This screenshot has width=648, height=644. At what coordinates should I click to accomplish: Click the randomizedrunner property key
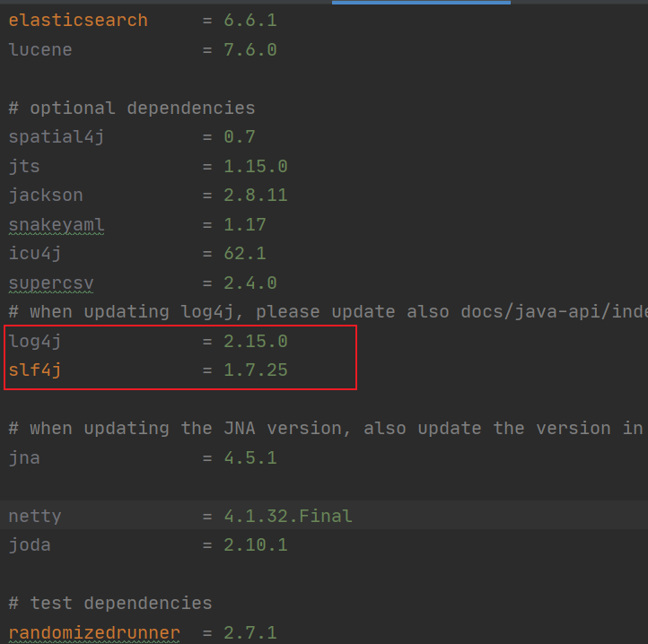pyautogui.click(x=94, y=632)
